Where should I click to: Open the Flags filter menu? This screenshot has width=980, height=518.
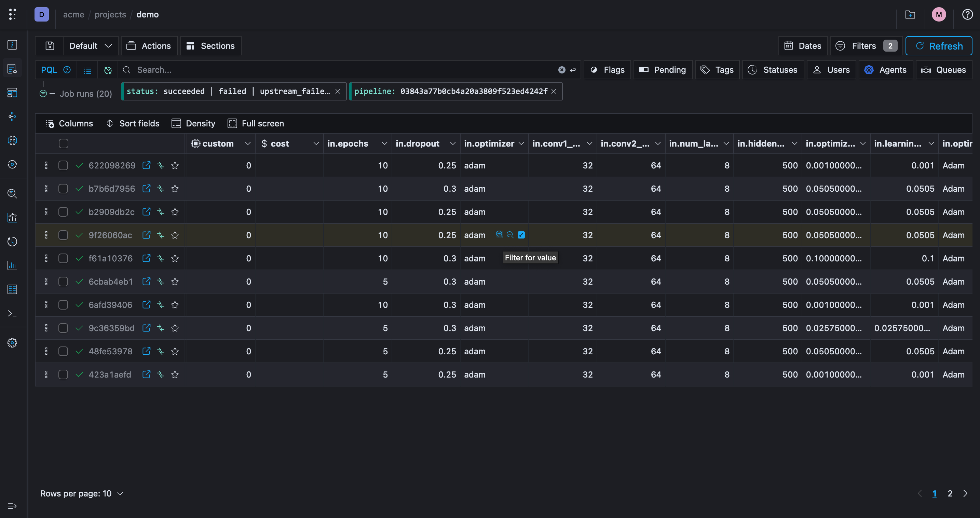coord(607,70)
